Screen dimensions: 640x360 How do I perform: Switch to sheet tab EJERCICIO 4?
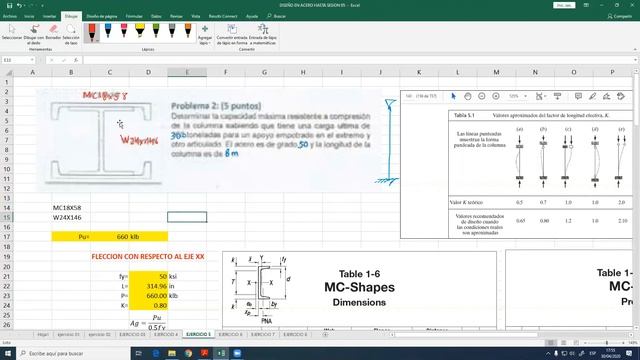(166, 334)
